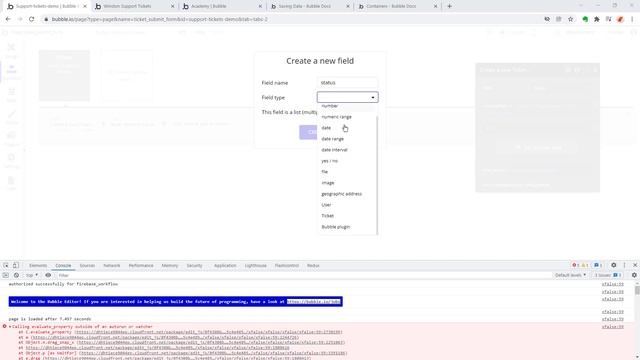
Task: Open the DevTools Elements tab
Action: click(x=38, y=265)
